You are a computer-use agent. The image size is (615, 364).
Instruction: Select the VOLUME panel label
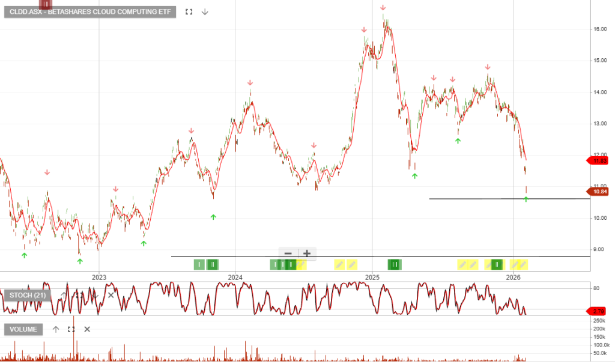click(x=23, y=329)
